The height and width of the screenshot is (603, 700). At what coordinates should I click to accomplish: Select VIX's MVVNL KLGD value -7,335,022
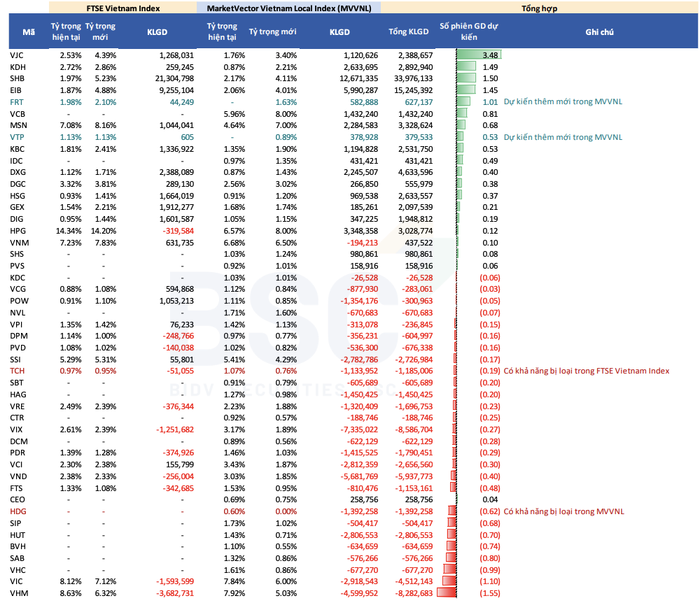click(x=359, y=430)
